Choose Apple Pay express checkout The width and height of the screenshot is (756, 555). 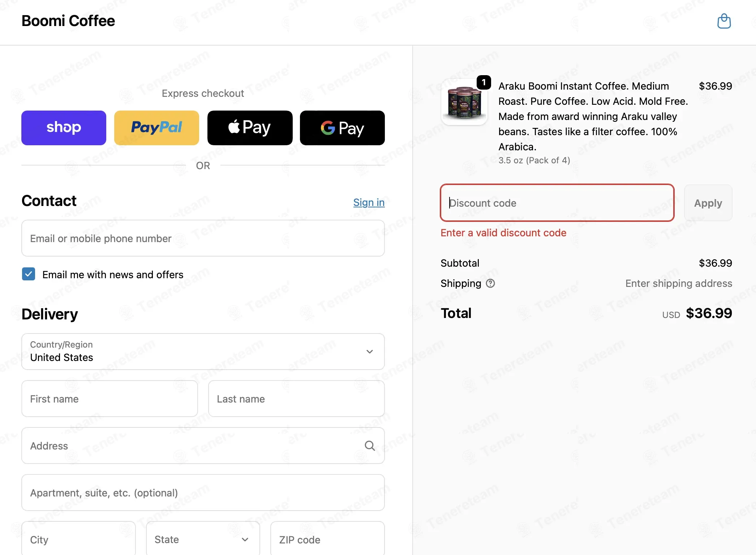click(250, 128)
